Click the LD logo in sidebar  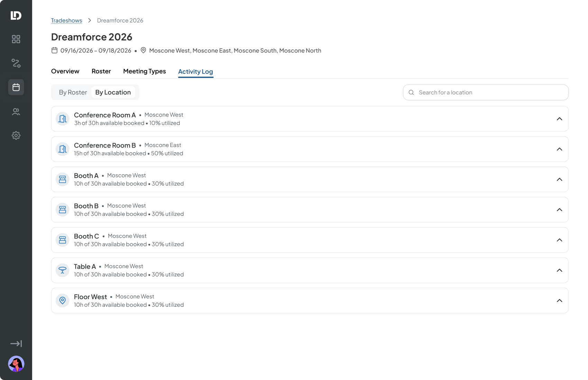pos(16,15)
